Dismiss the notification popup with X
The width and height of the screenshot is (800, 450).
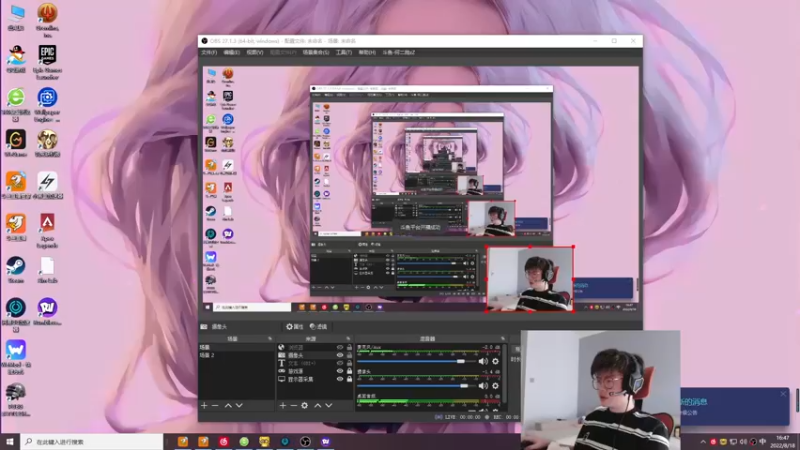click(x=783, y=394)
